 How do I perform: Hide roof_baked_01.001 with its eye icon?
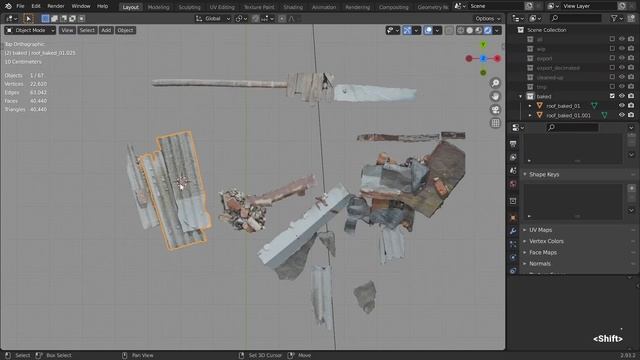click(622, 115)
